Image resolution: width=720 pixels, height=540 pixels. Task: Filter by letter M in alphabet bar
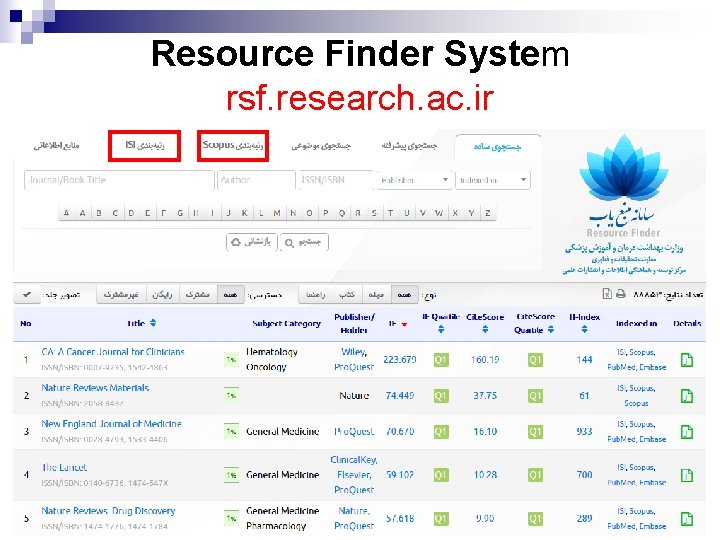click(x=277, y=213)
